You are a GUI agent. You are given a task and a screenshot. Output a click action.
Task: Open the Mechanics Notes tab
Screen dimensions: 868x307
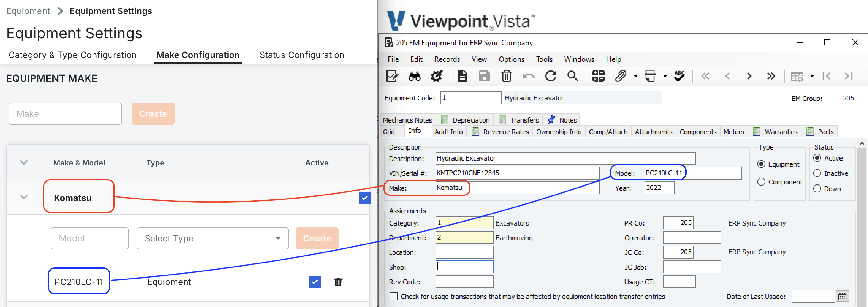(407, 120)
